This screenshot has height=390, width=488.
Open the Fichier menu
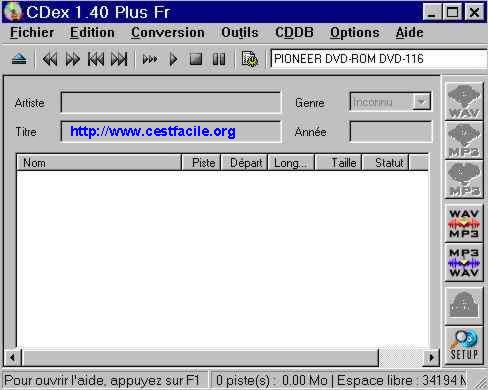point(32,33)
